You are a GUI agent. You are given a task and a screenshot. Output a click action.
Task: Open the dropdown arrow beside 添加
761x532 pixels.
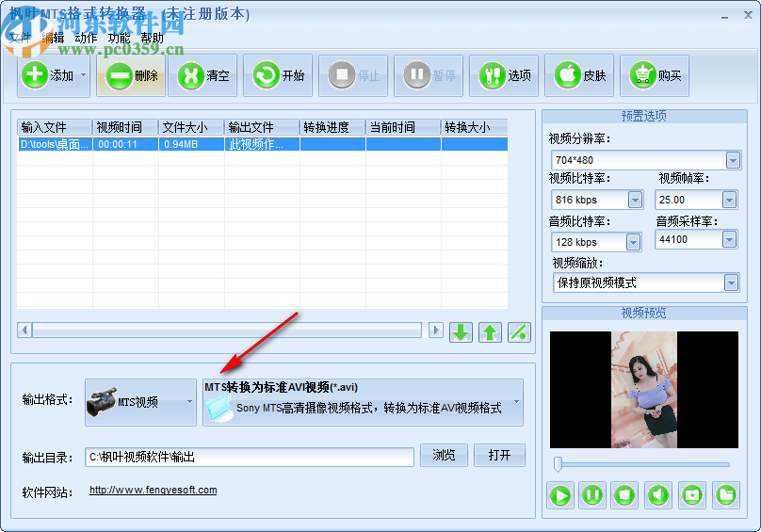pos(84,75)
